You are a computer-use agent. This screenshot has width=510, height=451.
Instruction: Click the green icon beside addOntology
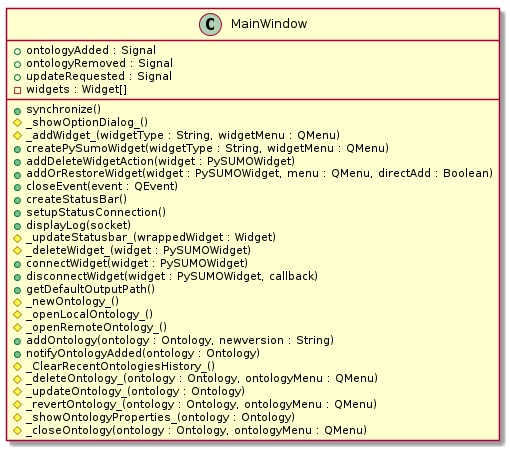point(17,341)
